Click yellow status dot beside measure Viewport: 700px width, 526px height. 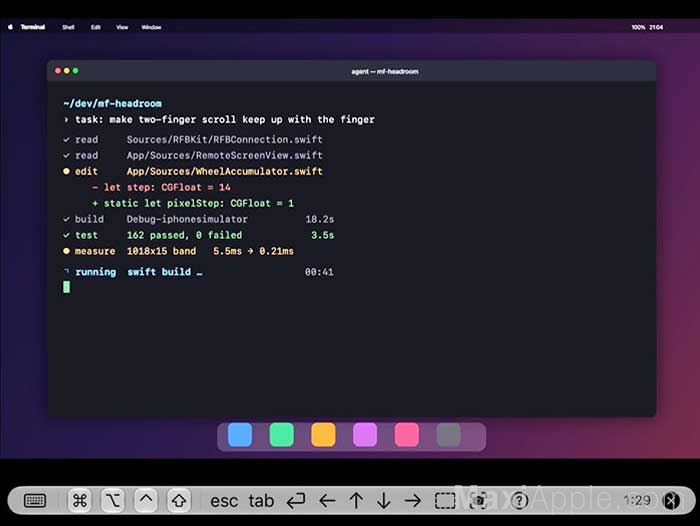(x=66, y=251)
